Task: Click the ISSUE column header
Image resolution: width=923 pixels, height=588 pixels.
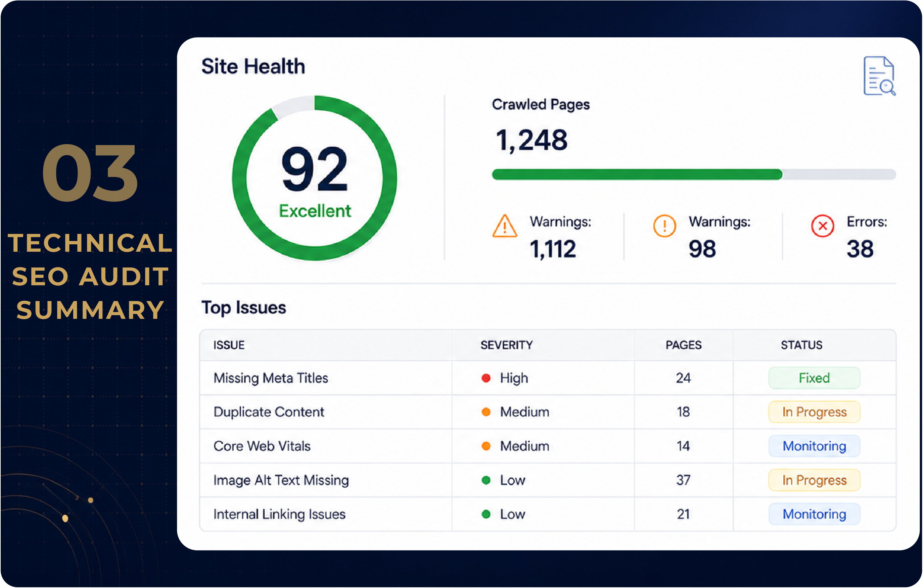Action: tap(229, 345)
